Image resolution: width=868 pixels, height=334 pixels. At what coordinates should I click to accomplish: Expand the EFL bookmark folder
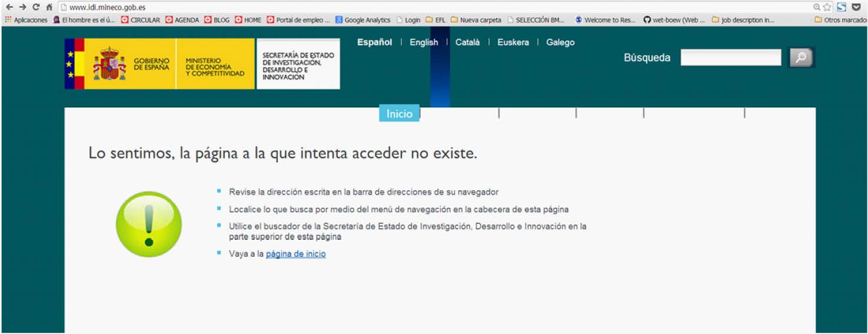coord(435,20)
